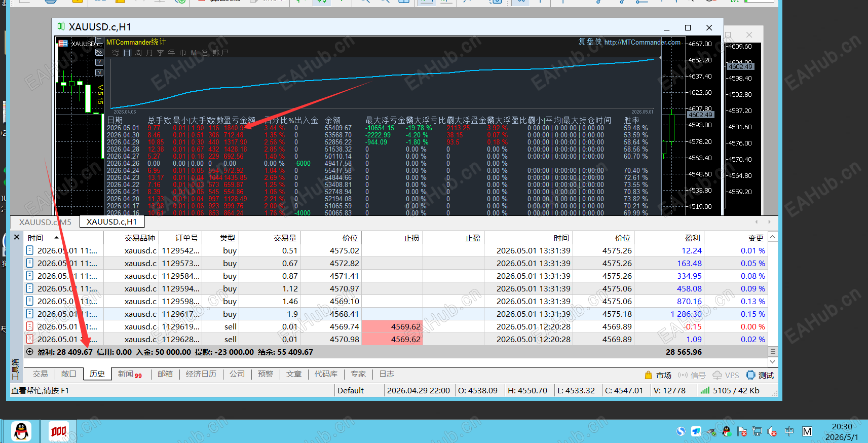The width and height of the screenshot is (868, 443).
Task: Open the 敞口 exposure tab
Action: point(68,374)
